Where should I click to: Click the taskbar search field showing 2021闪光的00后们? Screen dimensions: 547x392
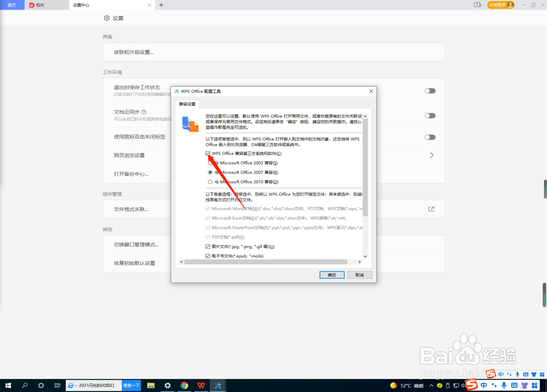click(x=94, y=385)
